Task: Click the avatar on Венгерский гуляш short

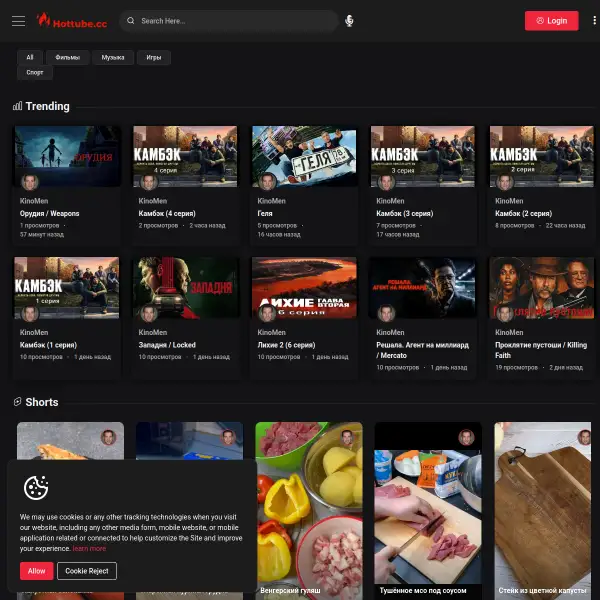Action: coord(346,438)
